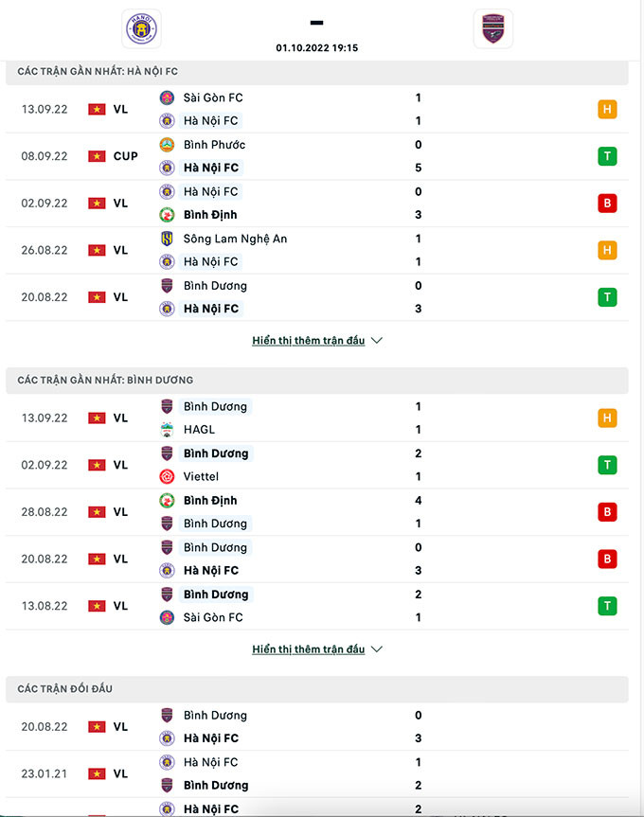Click the Bình Phước team logo
The image size is (644, 817).
(167, 145)
